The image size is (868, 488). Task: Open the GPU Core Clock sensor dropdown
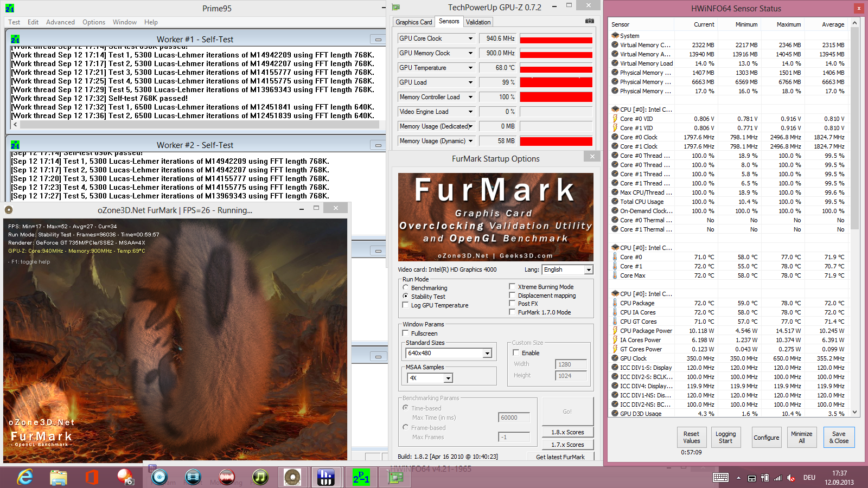[470, 38]
